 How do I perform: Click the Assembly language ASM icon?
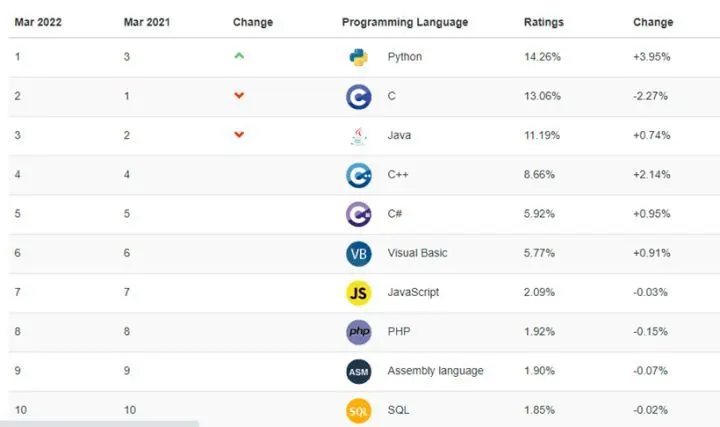[358, 371]
